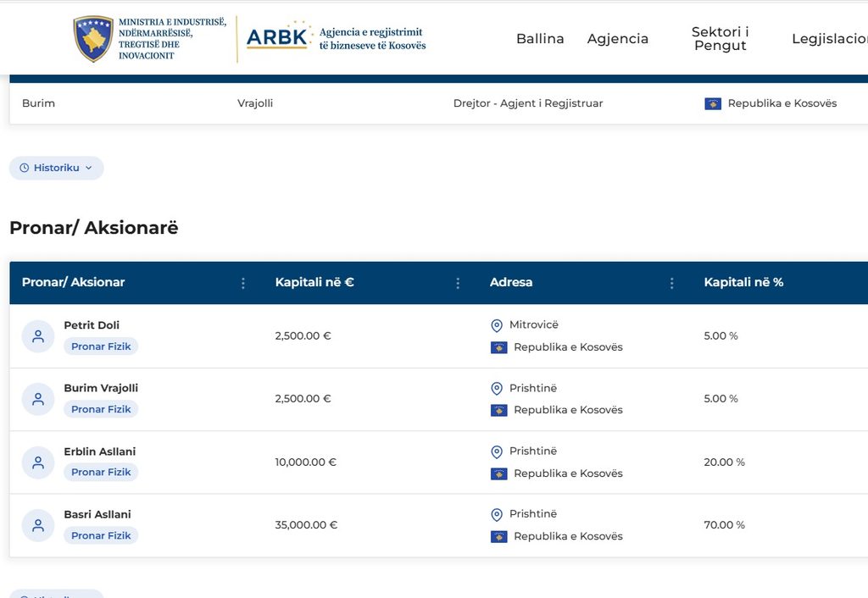Expand the Historiku dropdown
The height and width of the screenshot is (598, 868).
click(x=57, y=168)
